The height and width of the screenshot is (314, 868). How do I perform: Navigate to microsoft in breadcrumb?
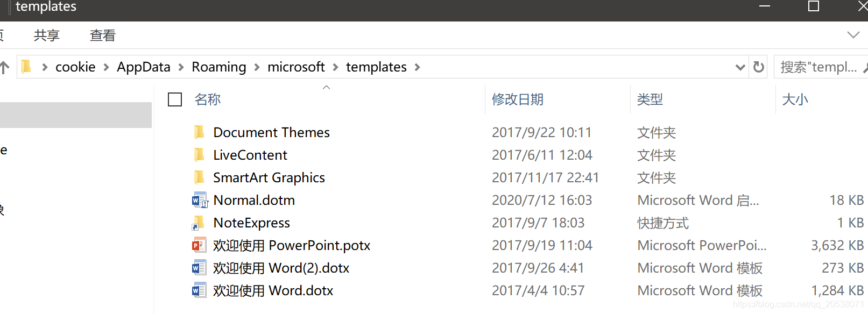pyautogui.click(x=296, y=67)
